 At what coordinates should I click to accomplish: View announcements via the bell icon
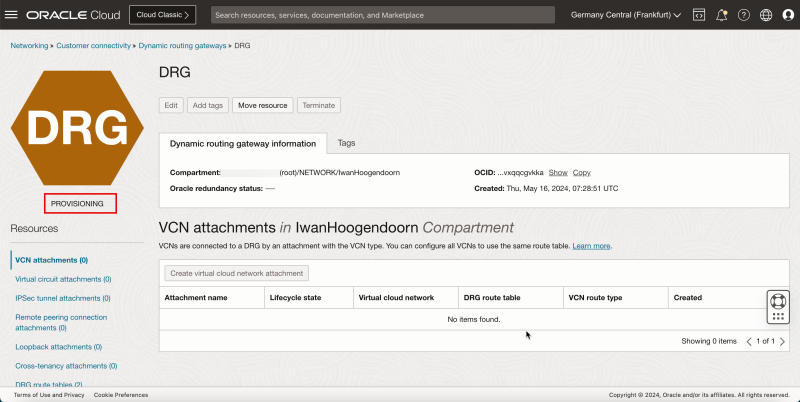pos(721,15)
